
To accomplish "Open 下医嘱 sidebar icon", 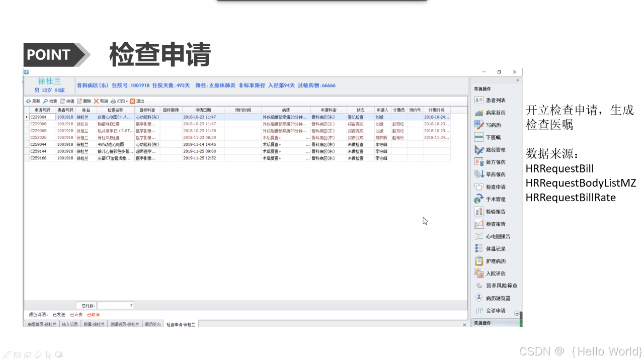I will pyautogui.click(x=479, y=137).
